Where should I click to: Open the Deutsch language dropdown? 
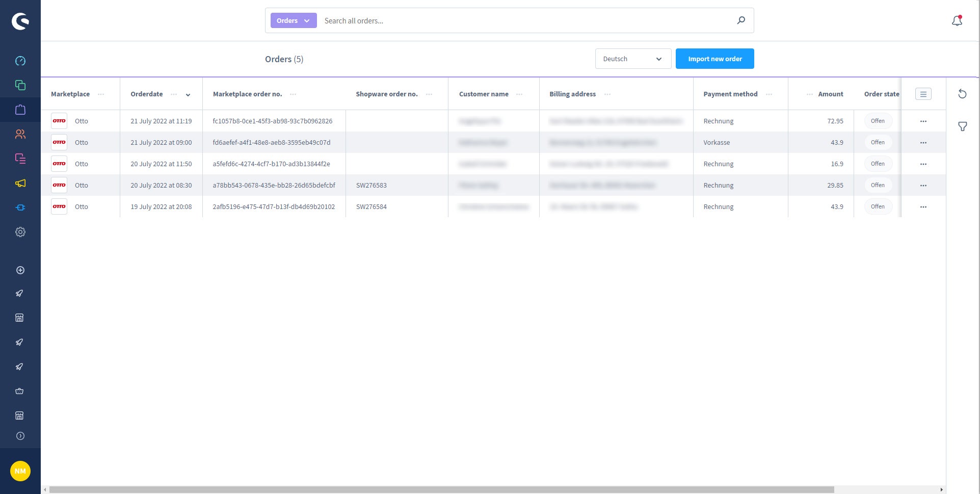[x=632, y=59]
